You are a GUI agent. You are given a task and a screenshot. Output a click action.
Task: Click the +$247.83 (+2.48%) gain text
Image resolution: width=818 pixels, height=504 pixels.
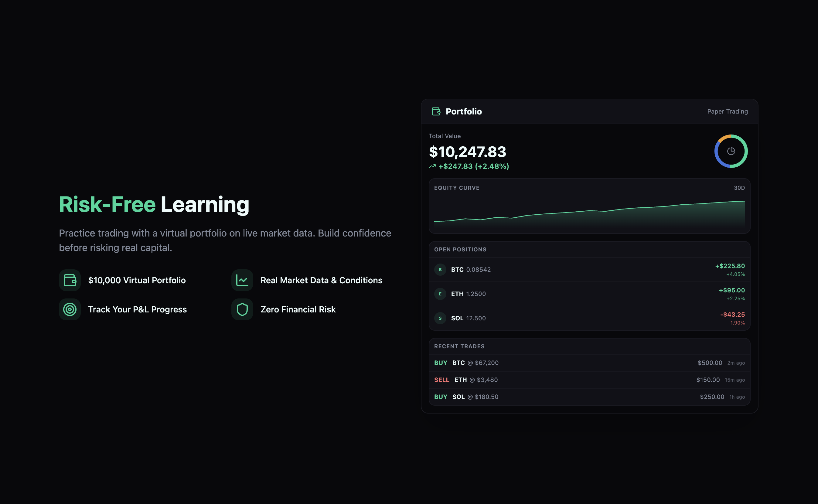[473, 166]
